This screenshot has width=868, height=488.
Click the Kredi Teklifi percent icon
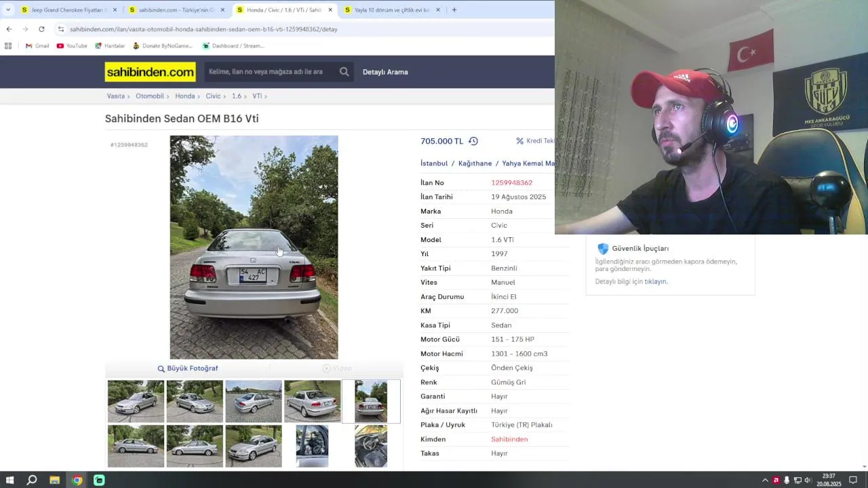520,141
